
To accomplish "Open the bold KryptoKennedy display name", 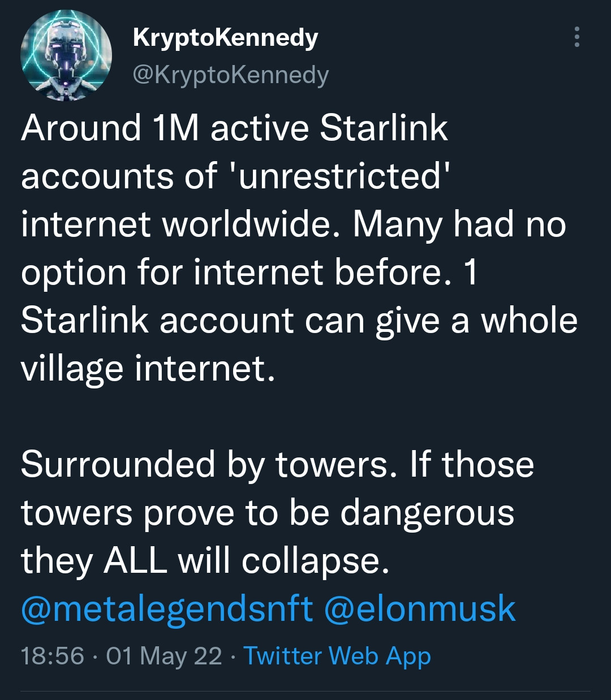I will pos(225,38).
